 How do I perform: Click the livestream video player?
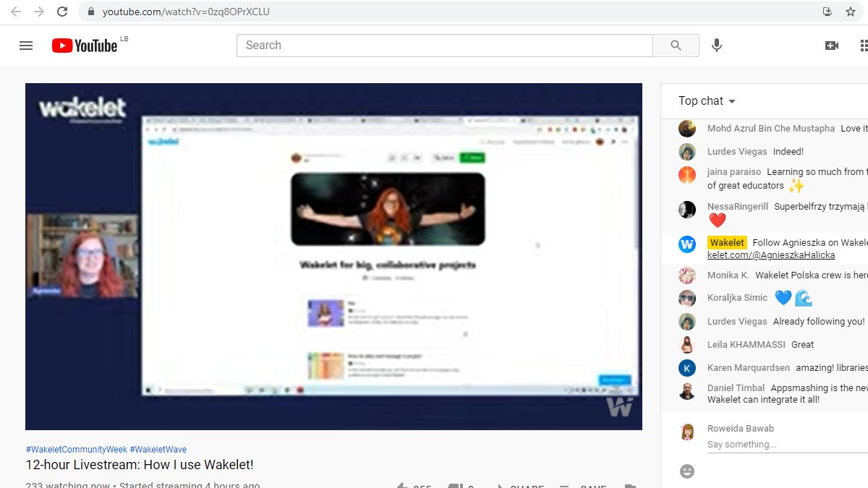click(x=333, y=257)
